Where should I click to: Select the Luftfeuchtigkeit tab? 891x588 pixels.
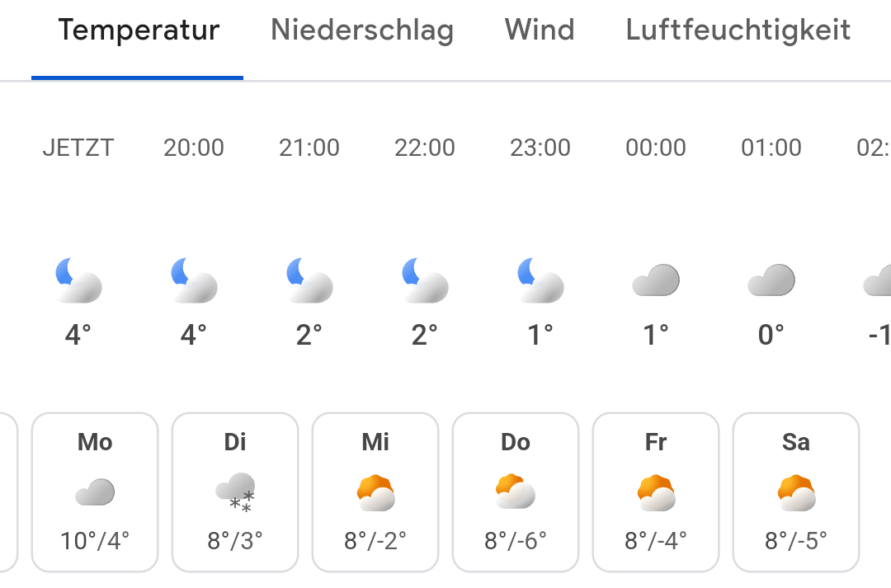tap(738, 31)
